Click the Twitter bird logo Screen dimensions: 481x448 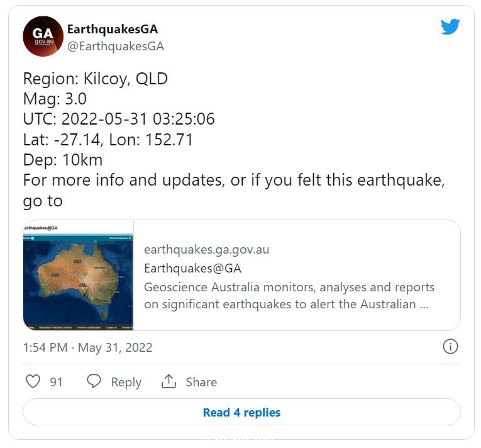point(450,26)
